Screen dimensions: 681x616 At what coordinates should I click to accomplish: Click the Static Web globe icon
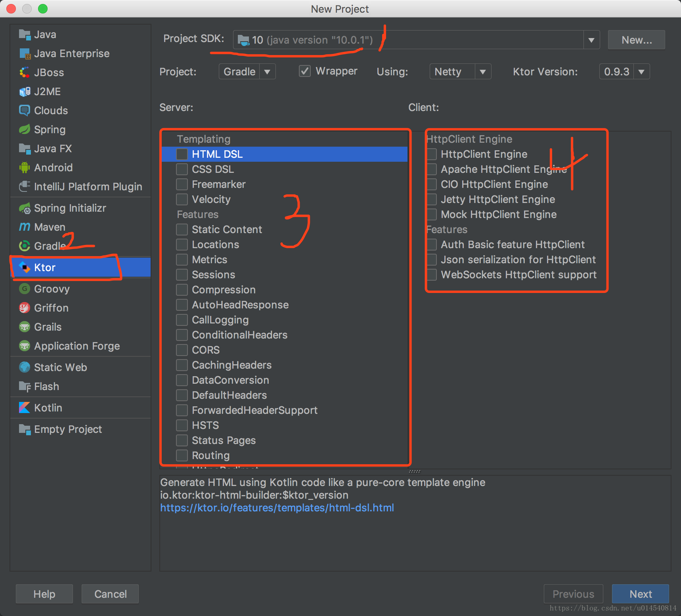(25, 367)
